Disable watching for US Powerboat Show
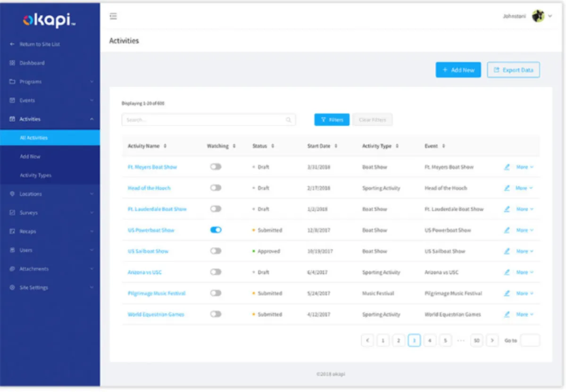The width and height of the screenshot is (566, 392). tap(216, 230)
